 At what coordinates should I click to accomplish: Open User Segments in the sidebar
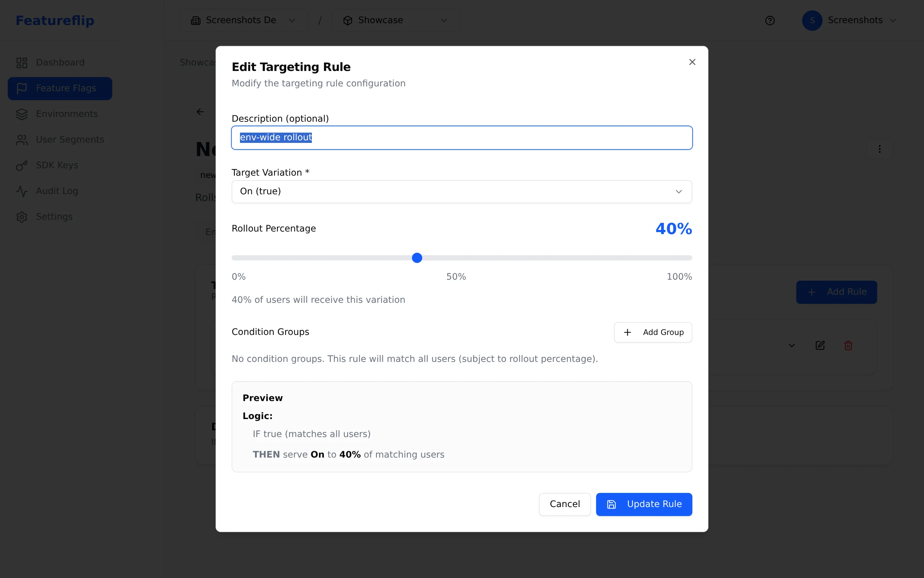click(x=60, y=140)
